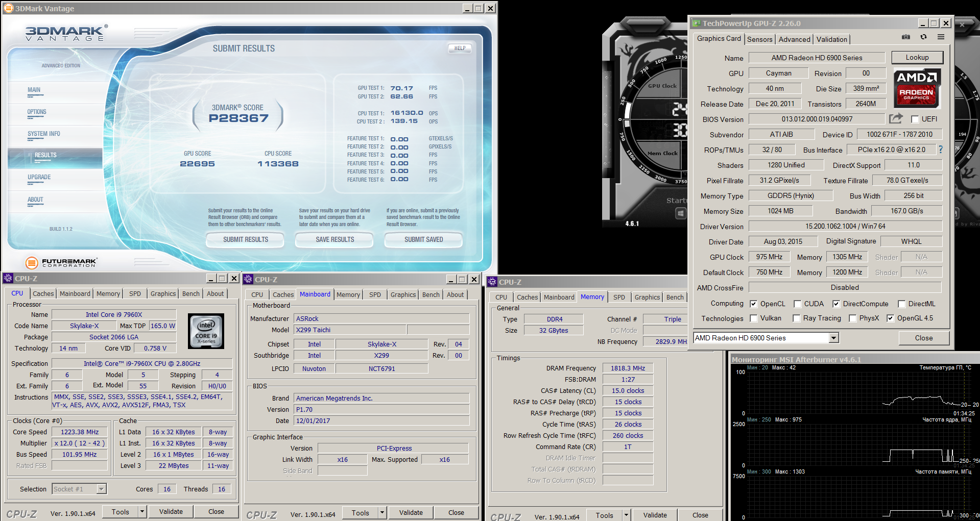The height and width of the screenshot is (521, 980).
Task: Click SAVE RESULTS button
Action: (334, 239)
